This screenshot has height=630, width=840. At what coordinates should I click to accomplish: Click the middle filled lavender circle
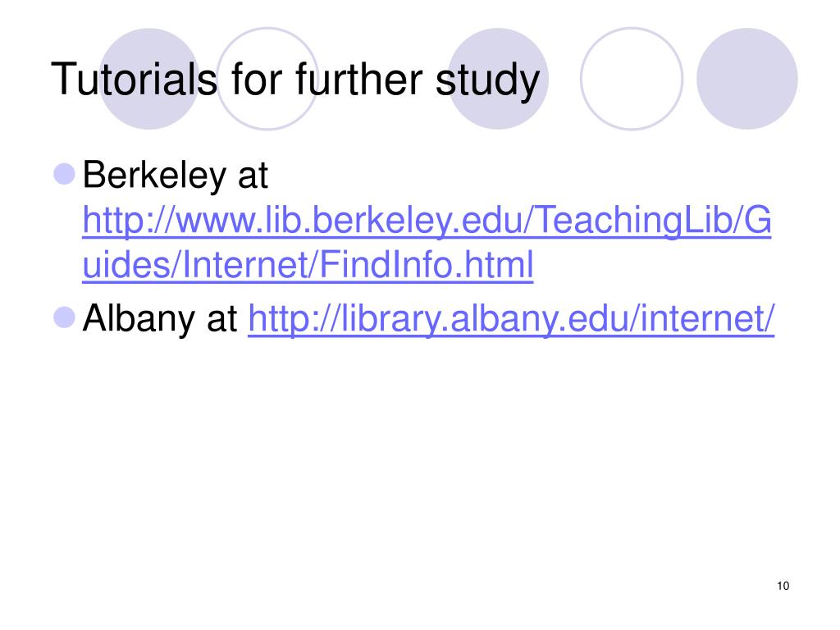pyautogui.click(x=499, y=78)
